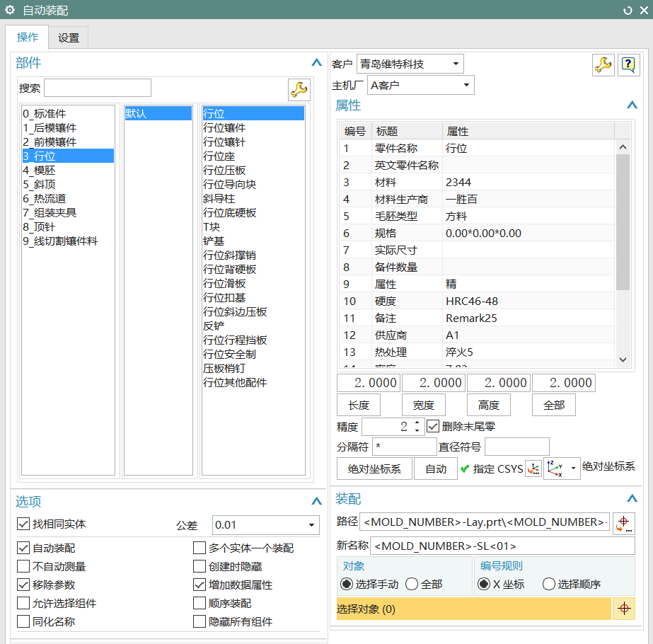Click the 长度 button
The image size is (653, 644).
click(359, 405)
